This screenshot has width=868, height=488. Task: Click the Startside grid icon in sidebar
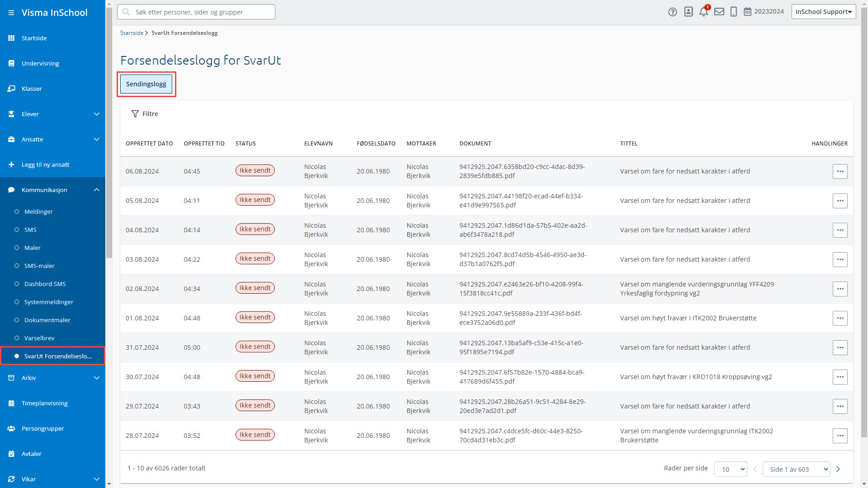tap(11, 38)
